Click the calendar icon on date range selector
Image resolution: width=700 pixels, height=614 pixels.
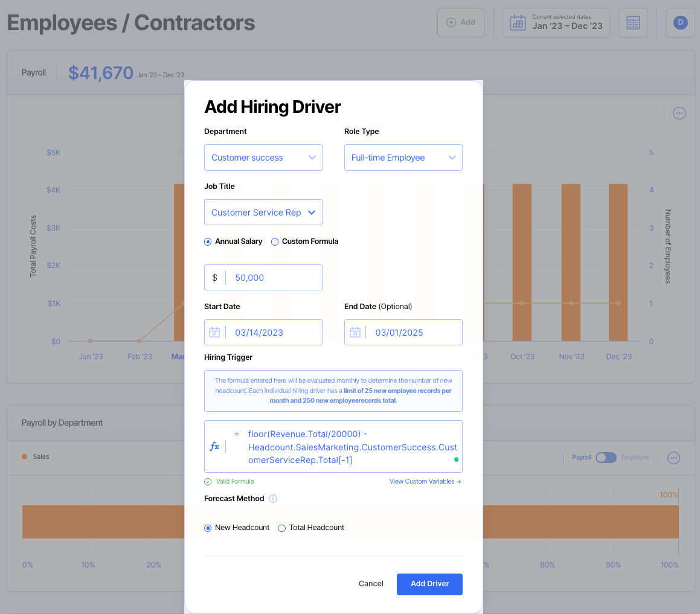(518, 22)
